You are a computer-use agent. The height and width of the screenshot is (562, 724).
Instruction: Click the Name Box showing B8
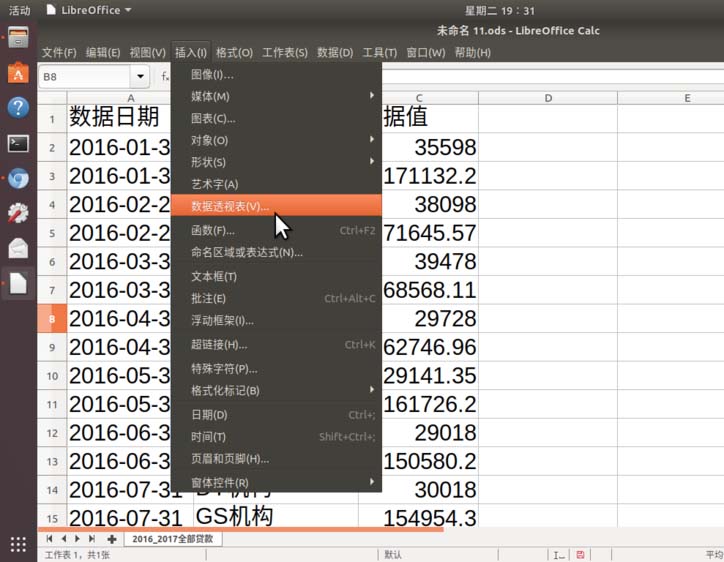(84, 76)
